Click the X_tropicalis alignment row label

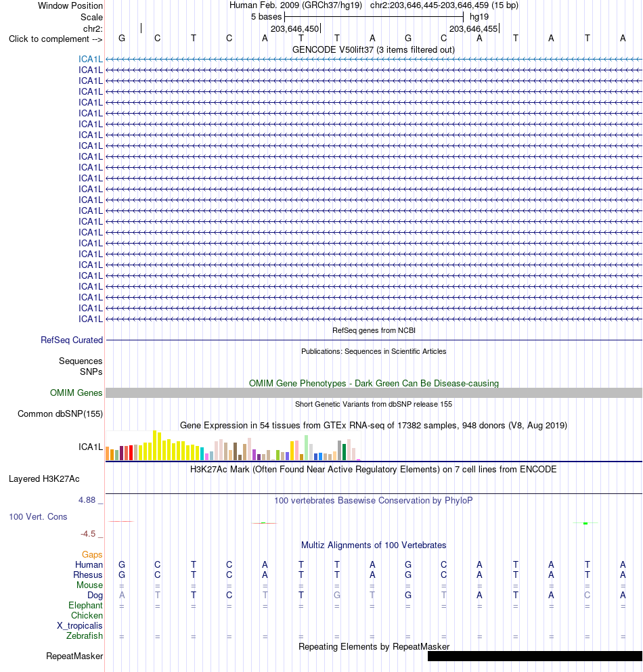tap(80, 626)
